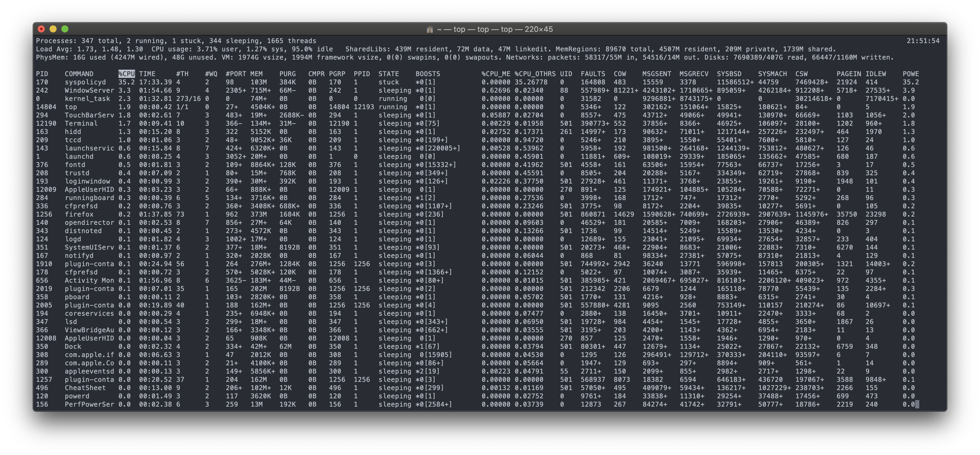Viewport: 980px width, 455px height.
Task: Click the CheatSheet process name
Action: click(85, 388)
